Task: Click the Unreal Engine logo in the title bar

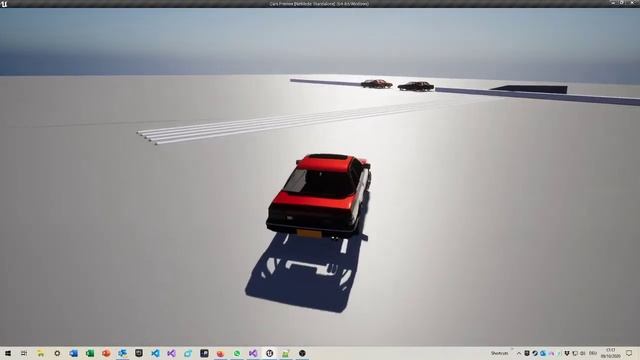Action: (4, 4)
